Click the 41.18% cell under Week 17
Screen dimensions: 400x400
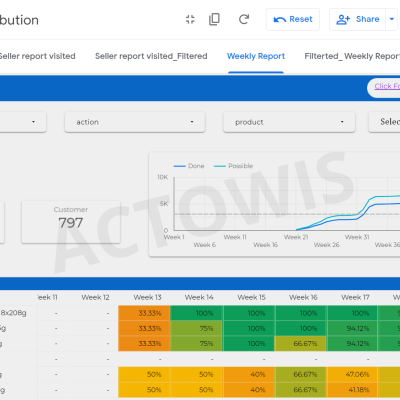(x=352, y=390)
